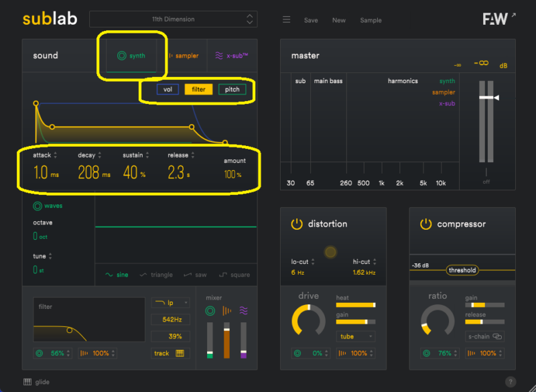536x392 pixels.
Task: Open the lp filter type dropdown
Action: point(170,302)
